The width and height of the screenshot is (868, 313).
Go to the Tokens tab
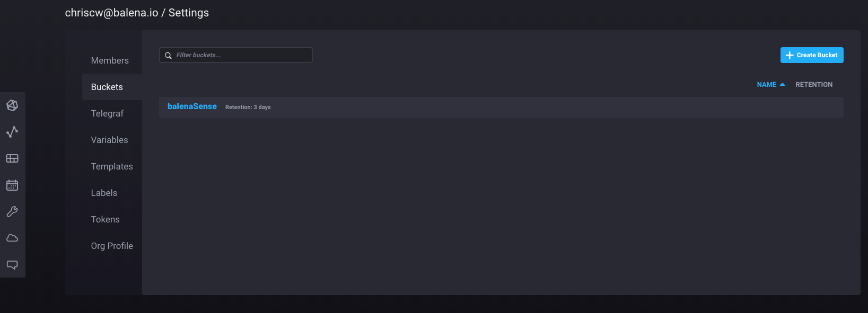(105, 219)
